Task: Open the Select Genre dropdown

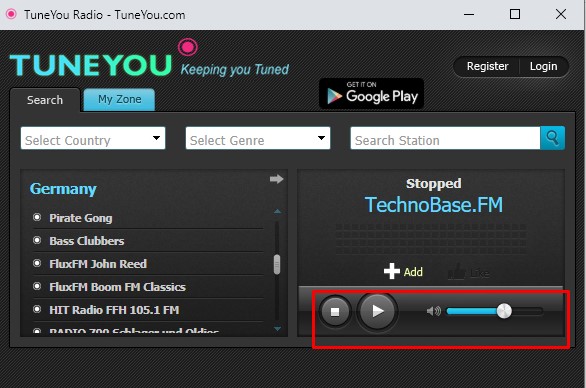Action: [x=258, y=138]
